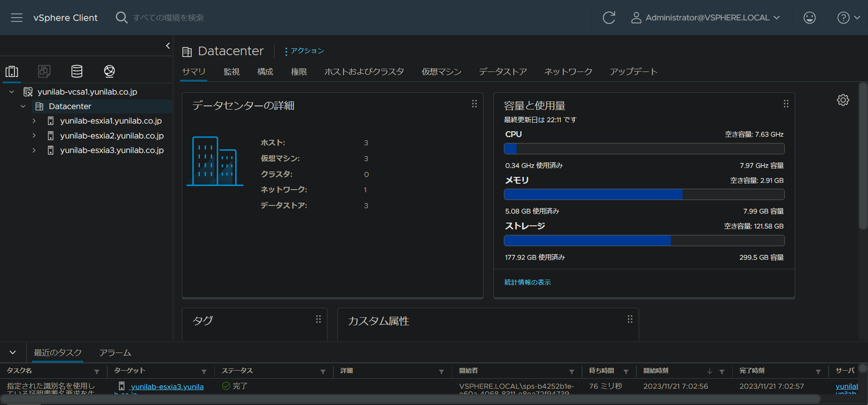
Task: Click the メモリ usage bar
Action: 644,195
